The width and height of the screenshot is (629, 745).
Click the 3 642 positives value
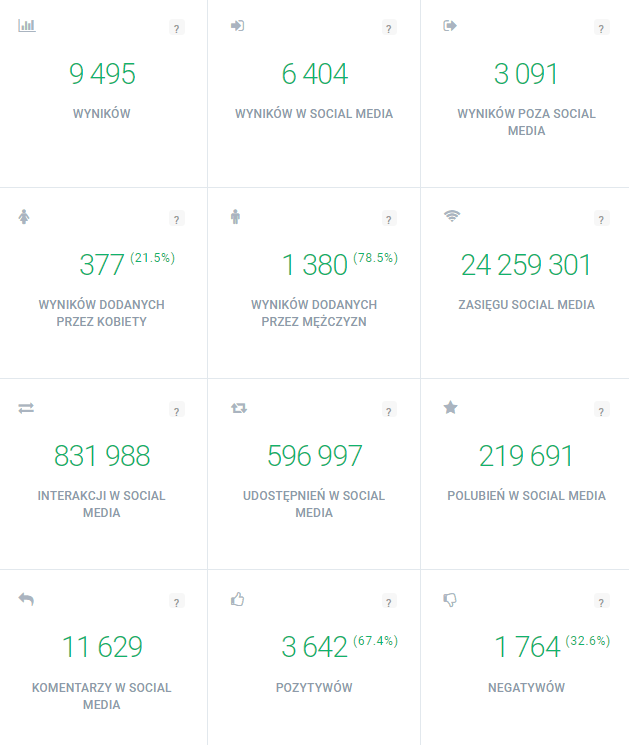click(x=314, y=647)
